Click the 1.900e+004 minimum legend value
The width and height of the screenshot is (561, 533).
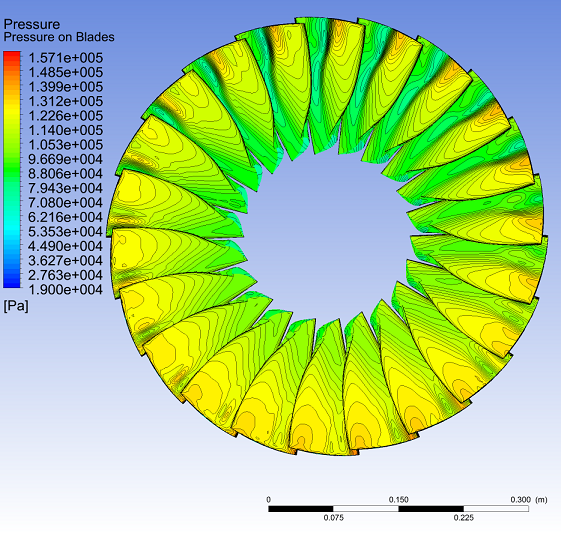click(x=65, y=289)
